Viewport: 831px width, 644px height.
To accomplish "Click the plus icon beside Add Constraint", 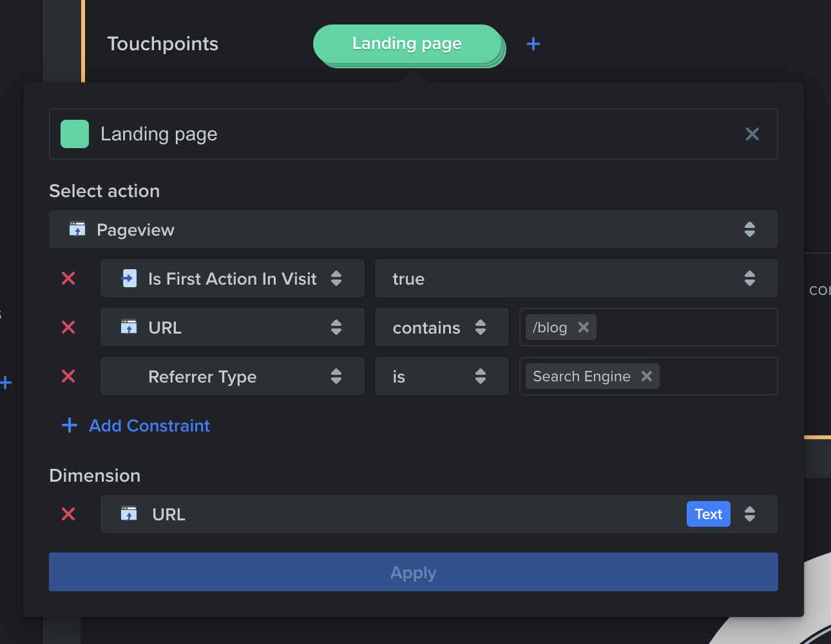I will point(70,425).
